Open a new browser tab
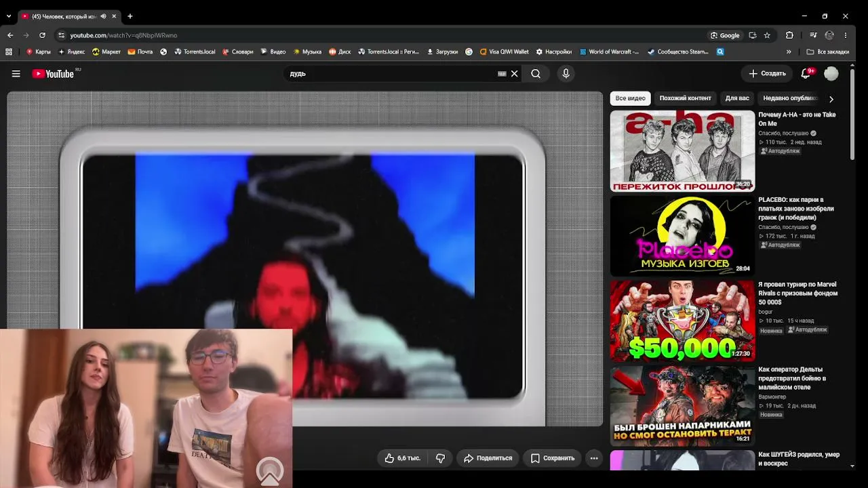Viewport: 868px width, 488px height. tap(130, 16)
